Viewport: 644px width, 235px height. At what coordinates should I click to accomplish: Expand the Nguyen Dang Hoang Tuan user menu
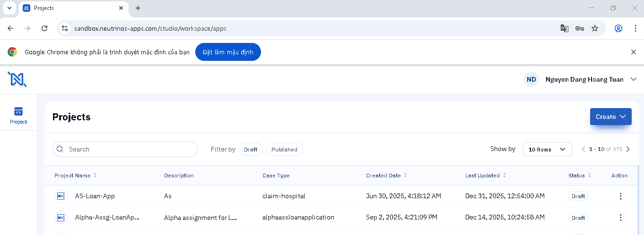click(633, 79)
